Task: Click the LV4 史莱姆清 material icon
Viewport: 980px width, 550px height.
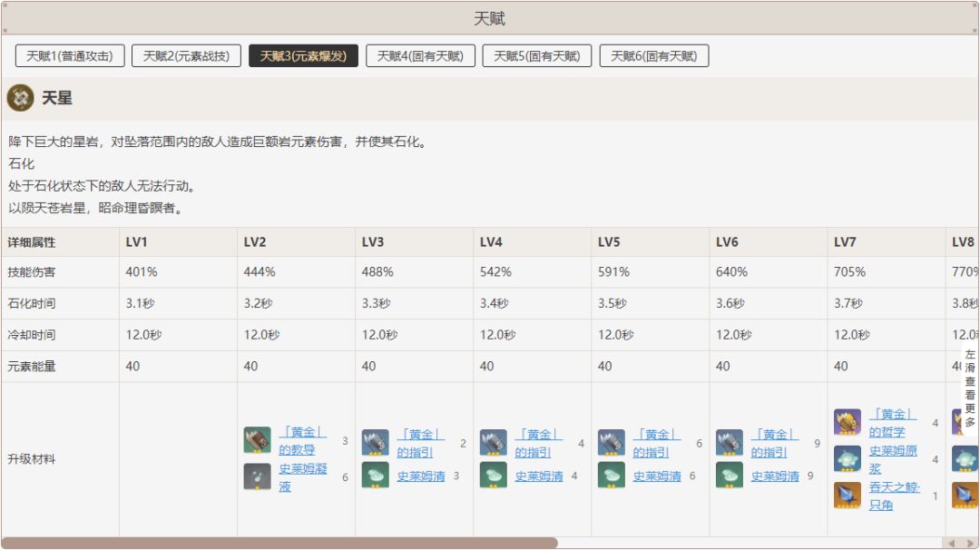Action: pos(493,475)
